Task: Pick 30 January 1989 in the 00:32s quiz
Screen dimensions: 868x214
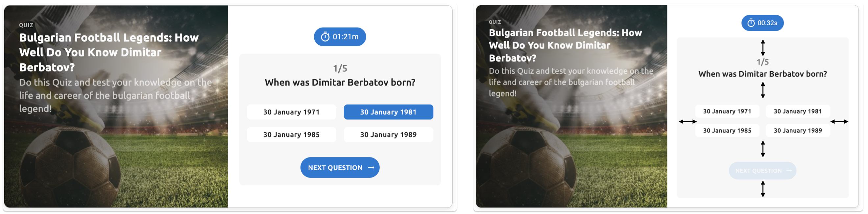Action: [798, 131]
